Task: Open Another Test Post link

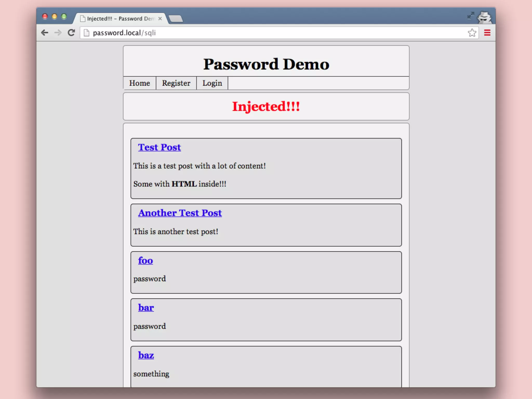Action: coord(180,213)
